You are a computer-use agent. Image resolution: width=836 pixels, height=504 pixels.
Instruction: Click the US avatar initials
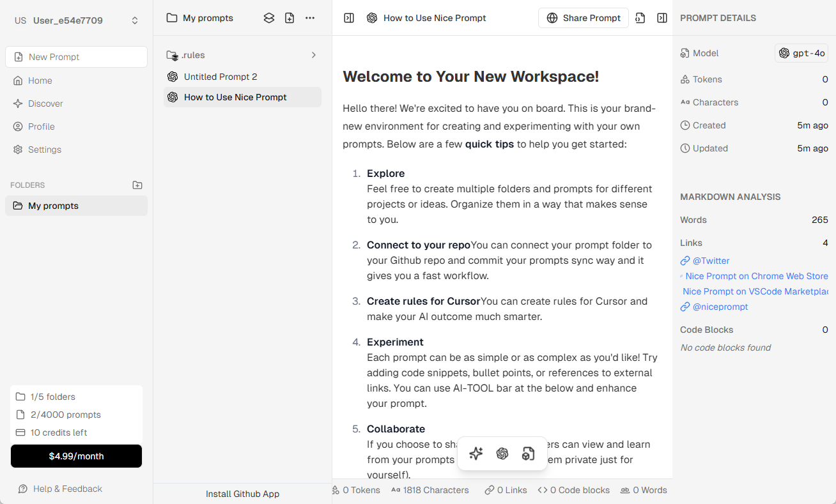click(x=20, y=20)
